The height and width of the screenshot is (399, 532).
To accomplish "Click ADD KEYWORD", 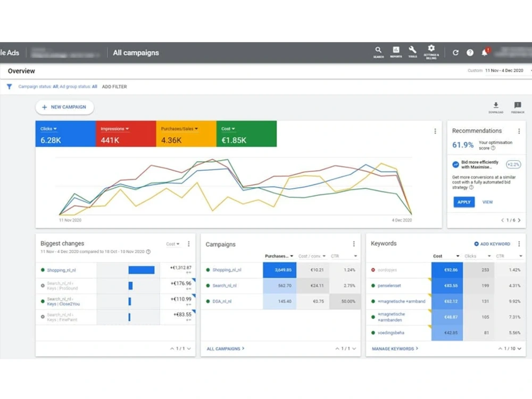I will tap(492, 244).
